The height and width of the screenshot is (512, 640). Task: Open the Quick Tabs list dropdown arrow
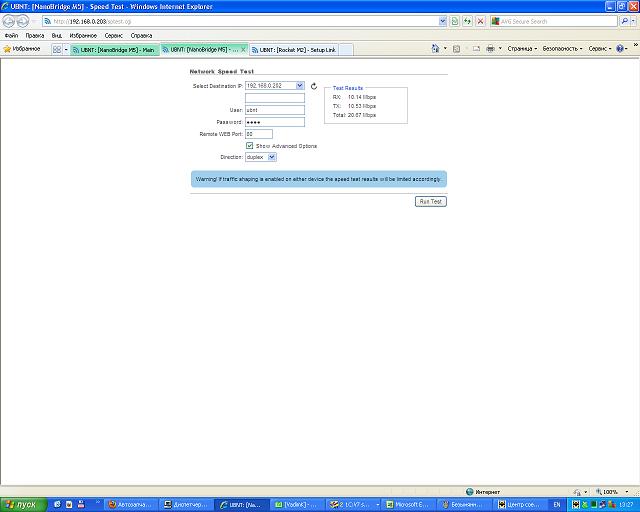point(66,49)
